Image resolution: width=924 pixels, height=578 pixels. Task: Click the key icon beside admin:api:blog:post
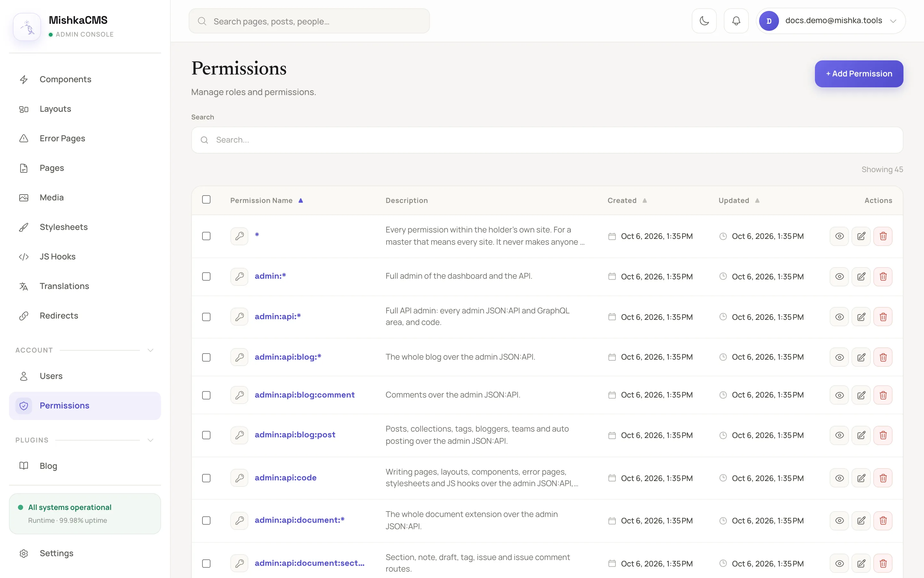[239, 435]
